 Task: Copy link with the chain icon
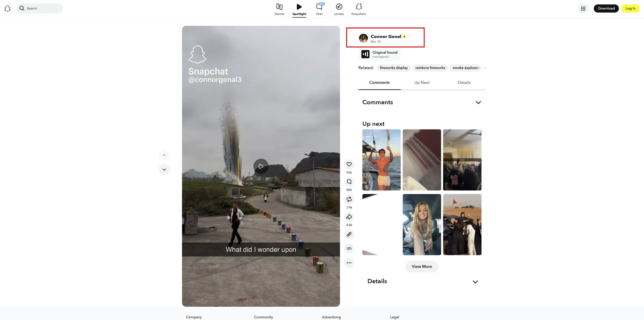(349, 234)
